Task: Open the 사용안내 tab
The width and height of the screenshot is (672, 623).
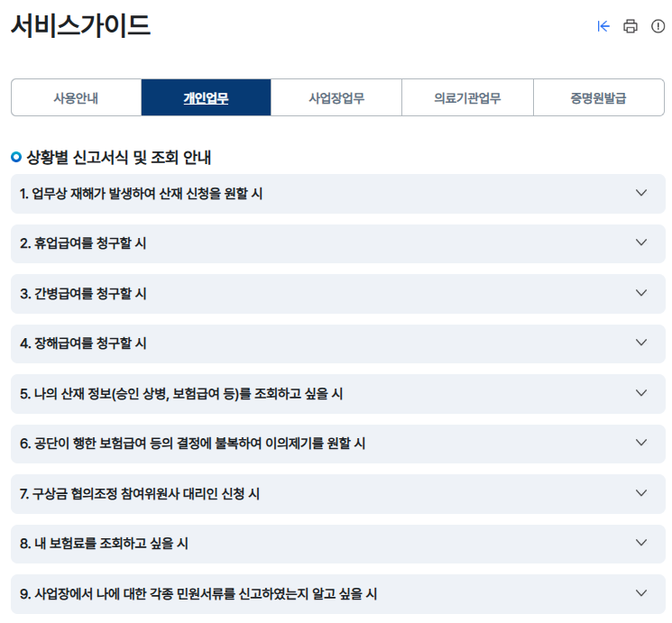Action: pyautogui.click(x=77, y=97)
